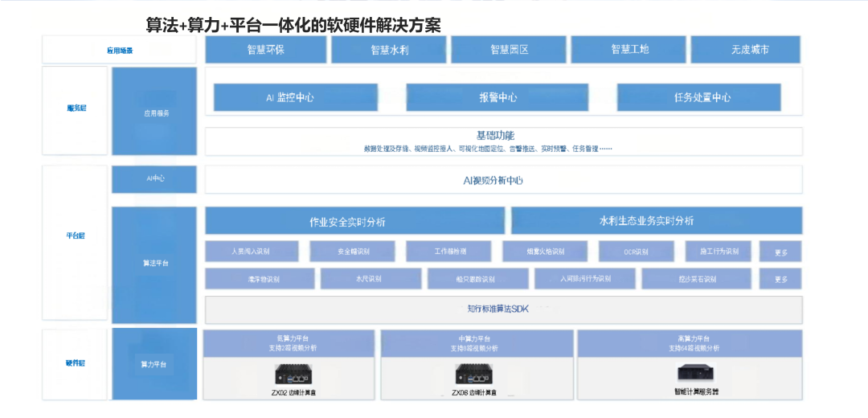Open the 任务处置中心 block
The image size is (868, 418).
coord(699,97)
